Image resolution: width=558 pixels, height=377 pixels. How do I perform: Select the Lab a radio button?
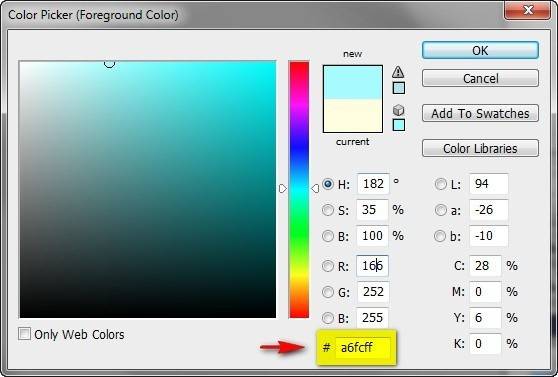[440, 210]
